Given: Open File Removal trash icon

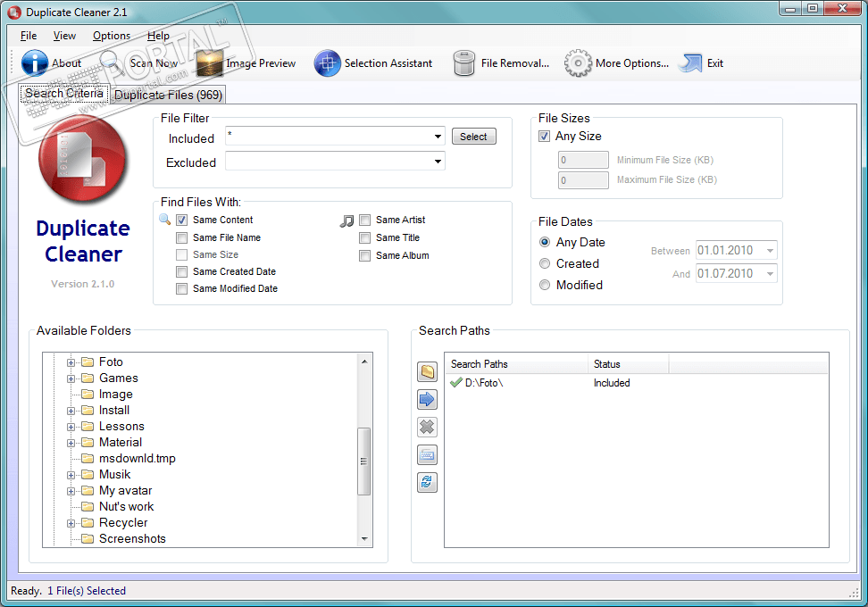Looking at the screenshot, I should pyautogui.click(x=463, y=63).
